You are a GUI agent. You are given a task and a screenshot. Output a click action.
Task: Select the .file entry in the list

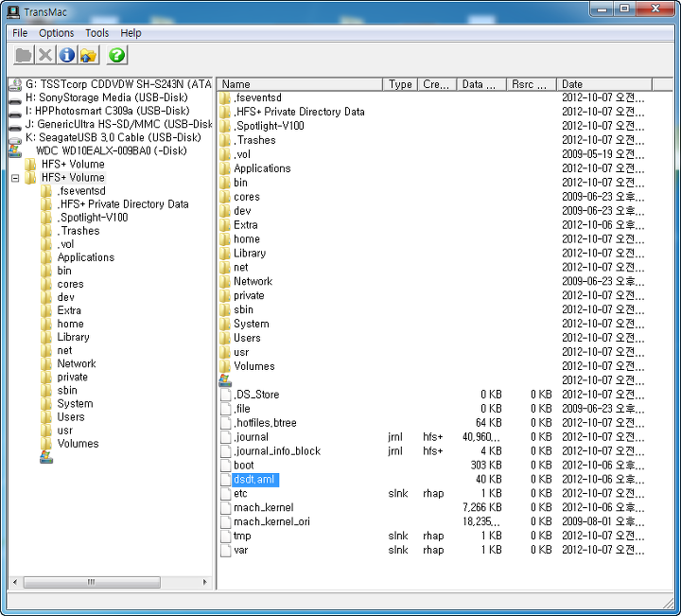click(x=242, y=409)
